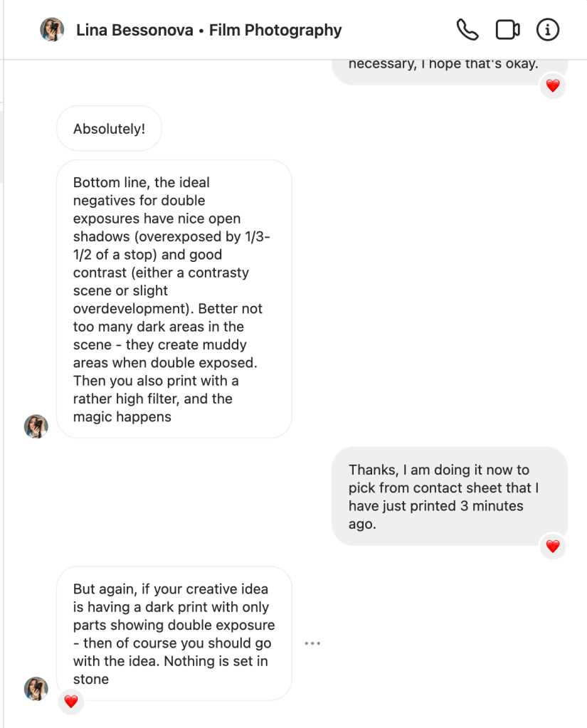This screenshot has height=728, width=587.
Task: Click the partially visible top sent message
Action: tap(449, 69)
